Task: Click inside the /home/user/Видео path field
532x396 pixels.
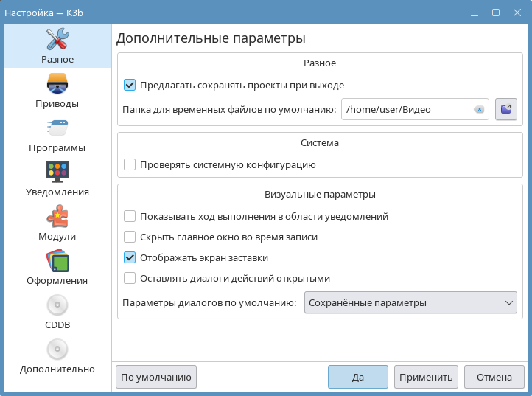Action: [405, 109]
